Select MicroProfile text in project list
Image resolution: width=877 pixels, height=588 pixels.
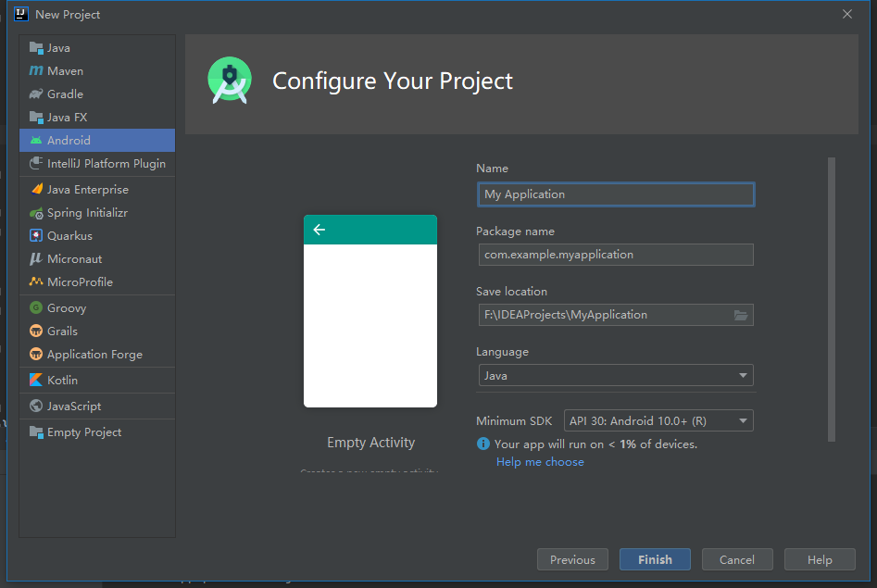point(80,282)
